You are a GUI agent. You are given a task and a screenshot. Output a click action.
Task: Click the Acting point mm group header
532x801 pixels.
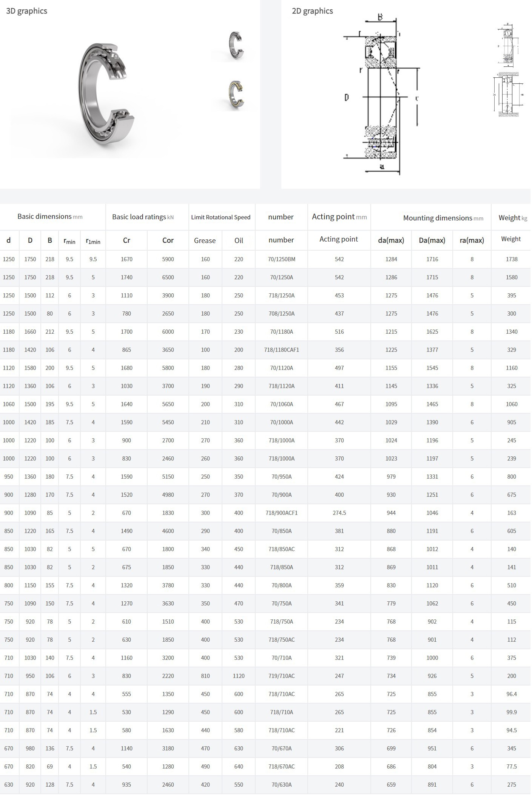tap(339, 217)
